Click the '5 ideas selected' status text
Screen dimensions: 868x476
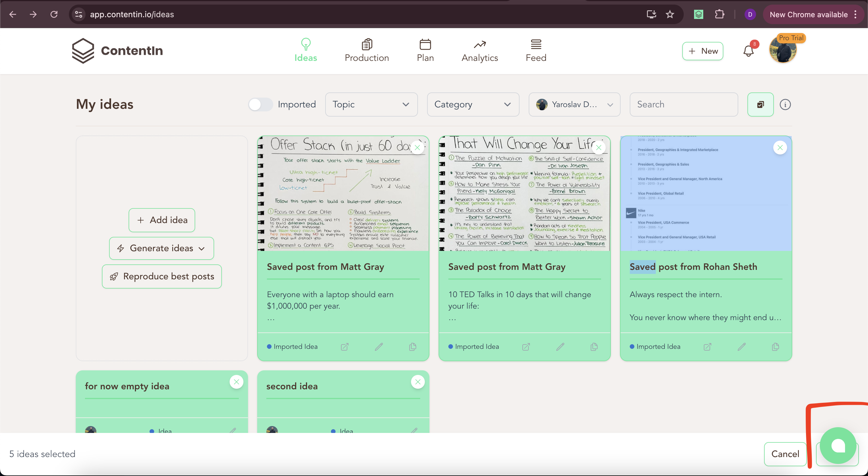(x=42, y=454)
